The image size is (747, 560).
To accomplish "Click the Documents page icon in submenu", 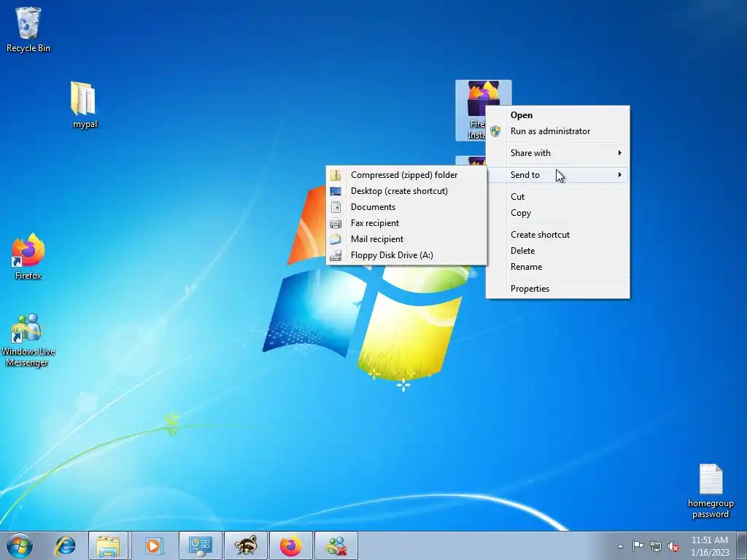I will 336,207.
